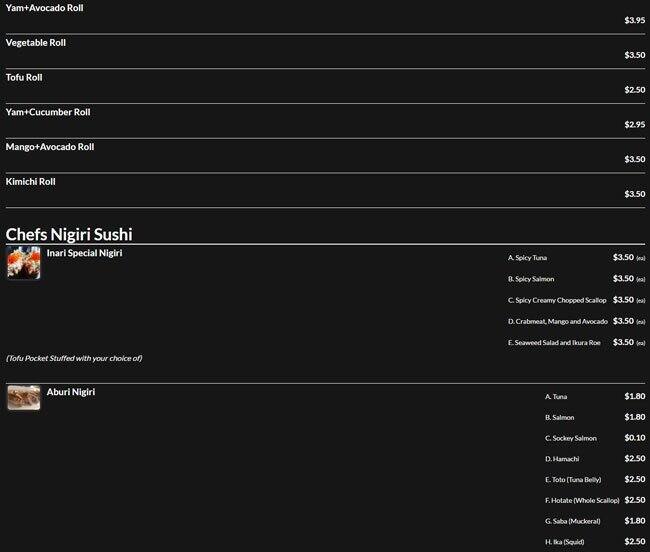Viewport: 650px width, 552px height.
Task: Click the Aburi Nigiri thumbnail image
Action: 23,398
